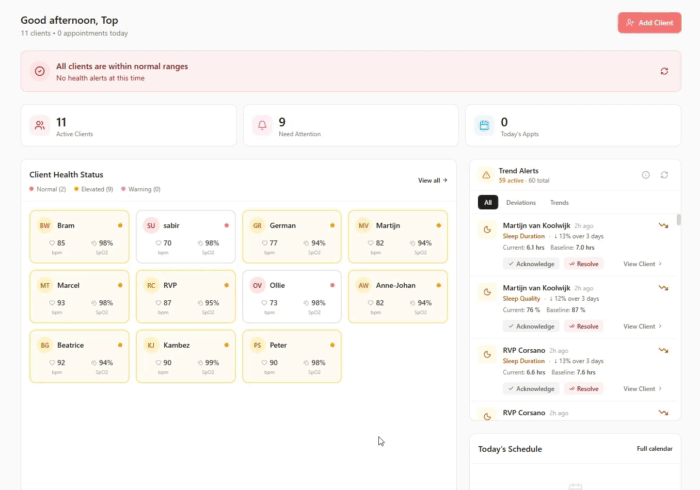
Task: Click moon icon of Martijn's Sleep Quality alert
Action: 487,292
